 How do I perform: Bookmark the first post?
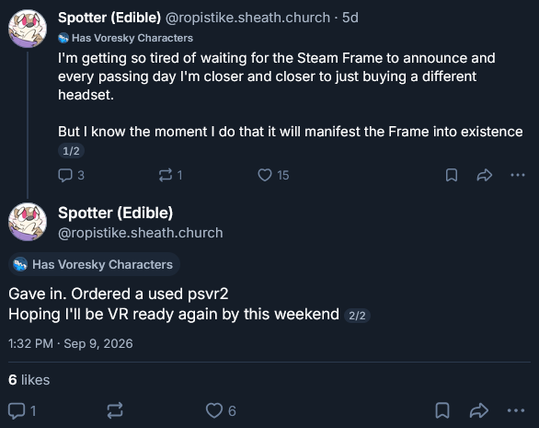pos(451,175)
